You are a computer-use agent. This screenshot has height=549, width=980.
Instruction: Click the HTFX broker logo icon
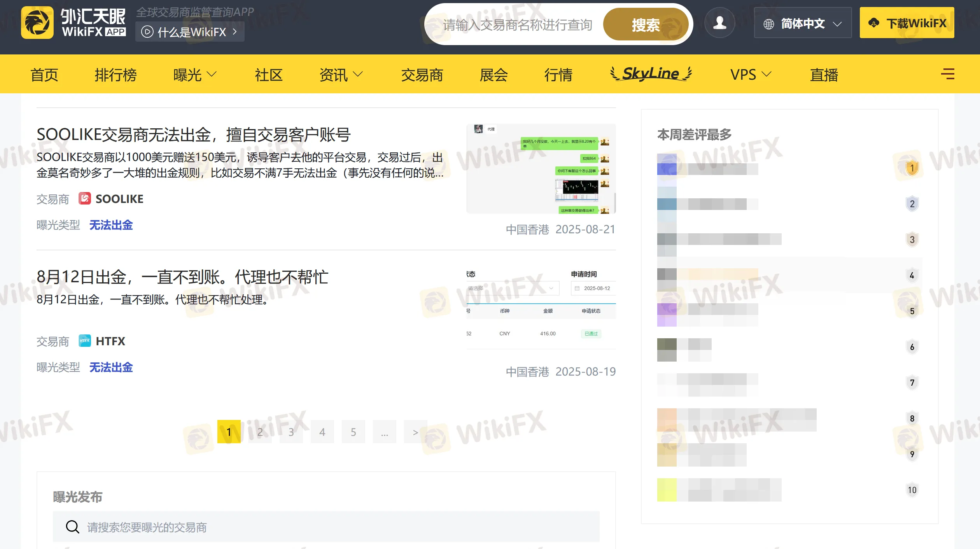click(x=84, y=341)
